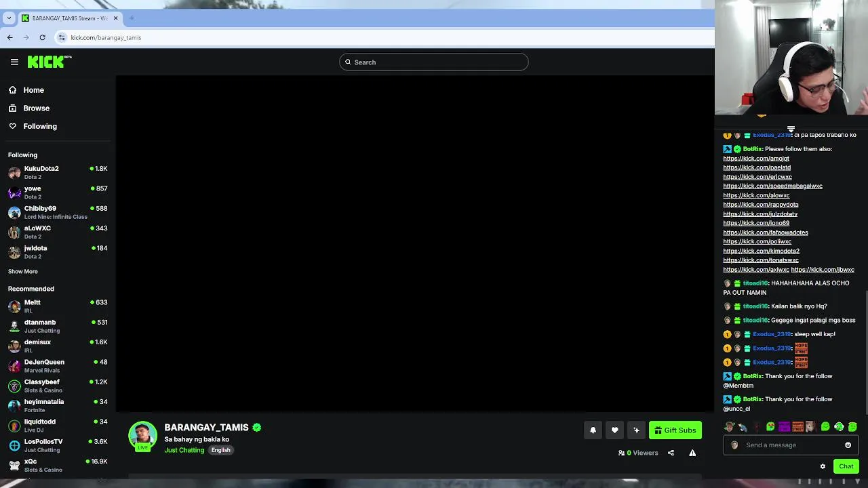The image size is (868, 488).
Task: Open the emoji picker in chat box
Action: coord(848,445)
